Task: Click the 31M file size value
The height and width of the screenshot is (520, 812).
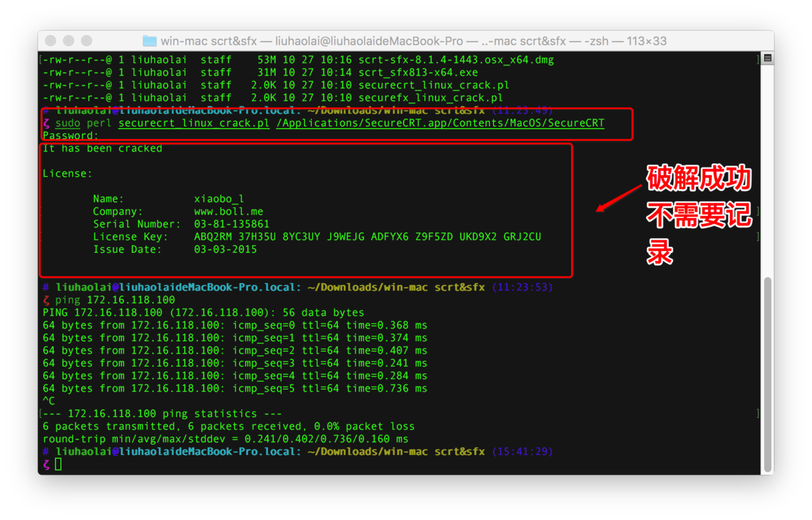Action: tap(267, 72)
